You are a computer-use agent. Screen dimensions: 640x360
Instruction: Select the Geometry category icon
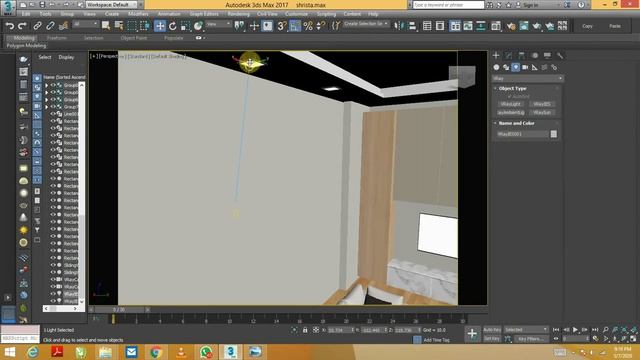coord(496,67)
